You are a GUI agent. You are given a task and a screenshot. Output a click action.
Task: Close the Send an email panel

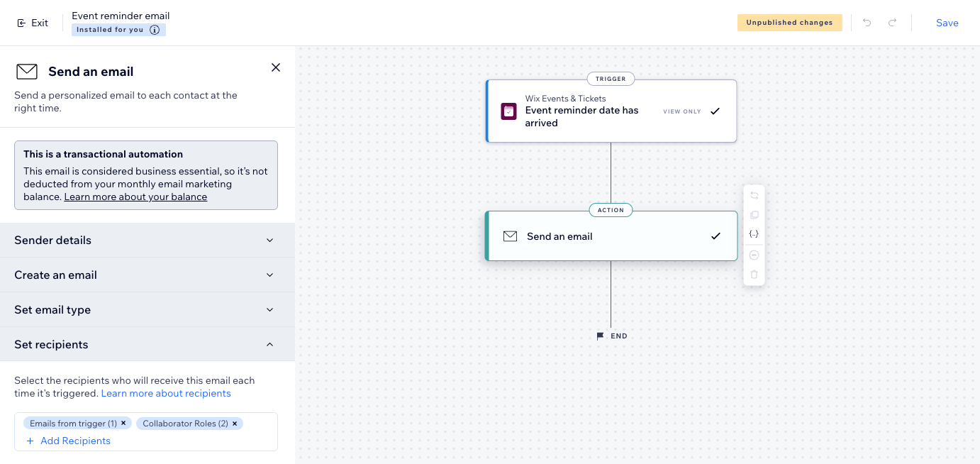point(276,67)
